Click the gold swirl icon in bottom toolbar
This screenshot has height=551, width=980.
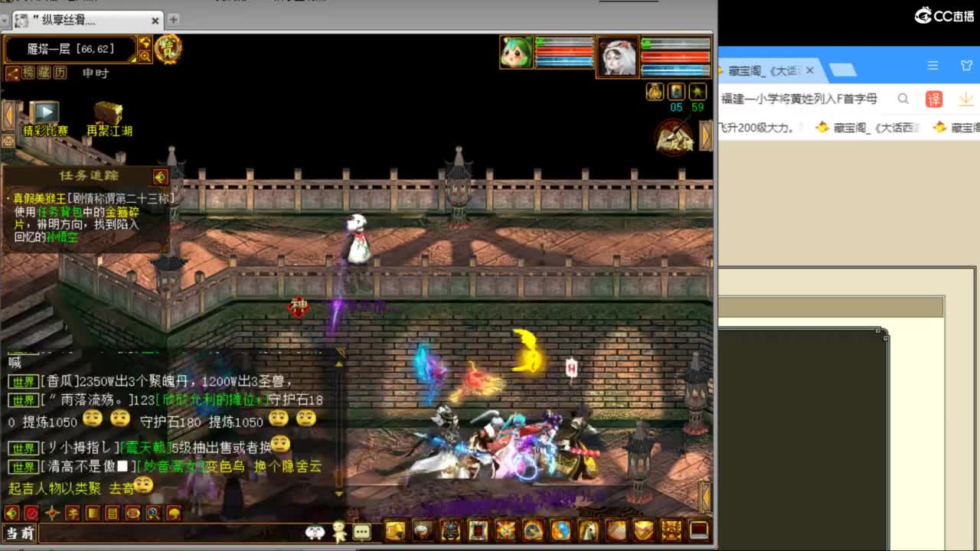pos(533,530)
